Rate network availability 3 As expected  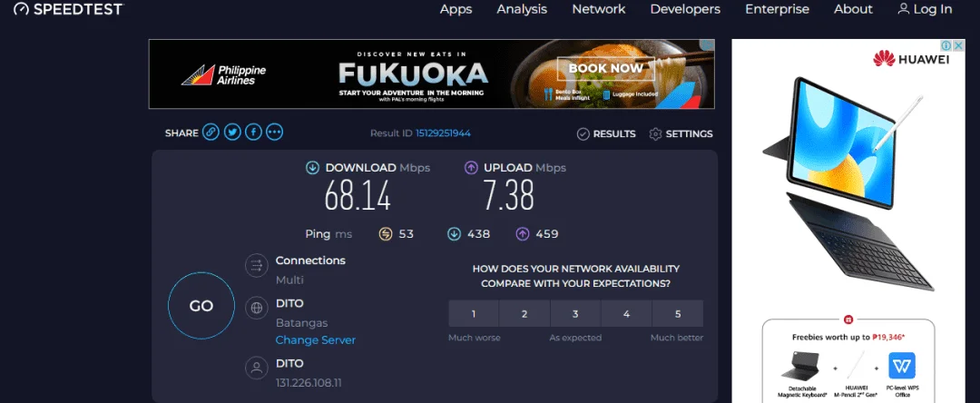(575, 314)
